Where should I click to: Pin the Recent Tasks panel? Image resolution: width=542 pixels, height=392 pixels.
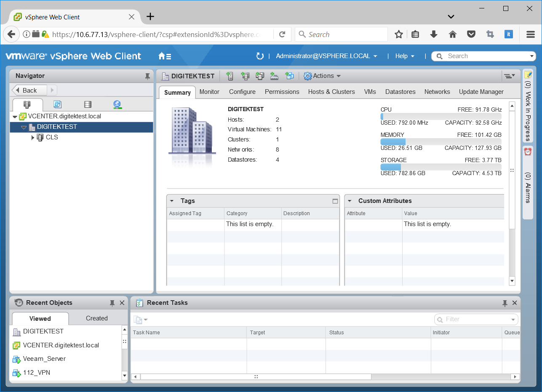(505, 303)
